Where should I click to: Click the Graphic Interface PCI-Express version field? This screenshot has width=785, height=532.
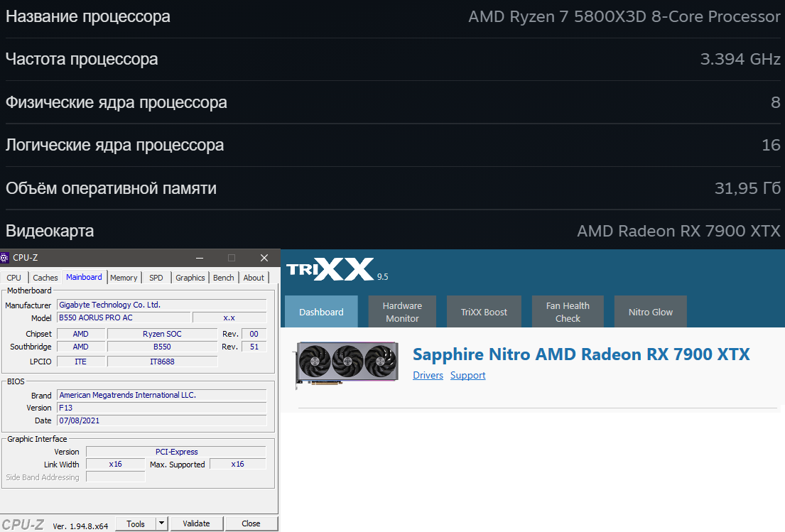(176, 452)
